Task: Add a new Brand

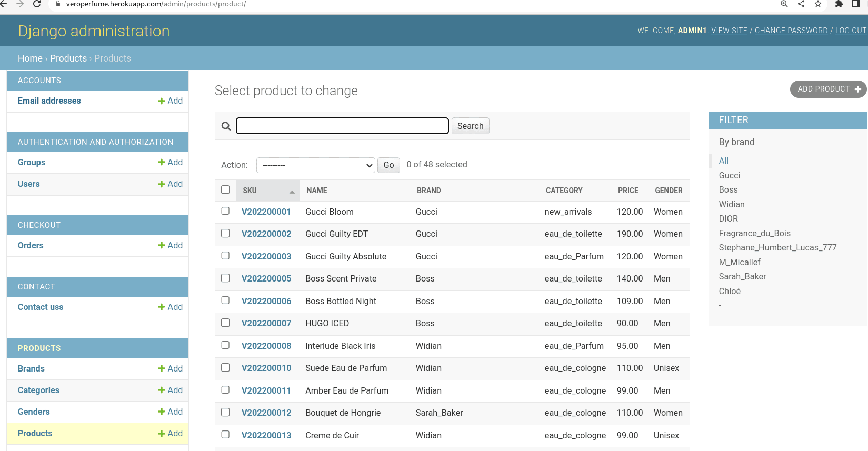Action: [171, 369]
